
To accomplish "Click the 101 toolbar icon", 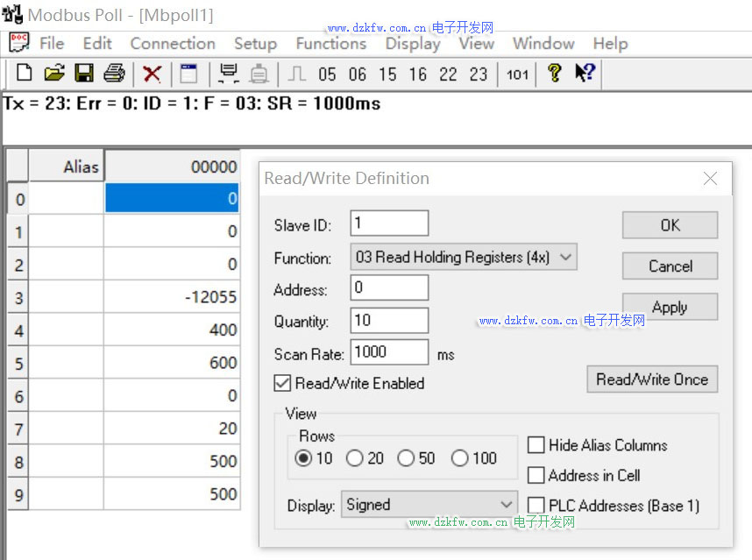I will coord(518,74).
